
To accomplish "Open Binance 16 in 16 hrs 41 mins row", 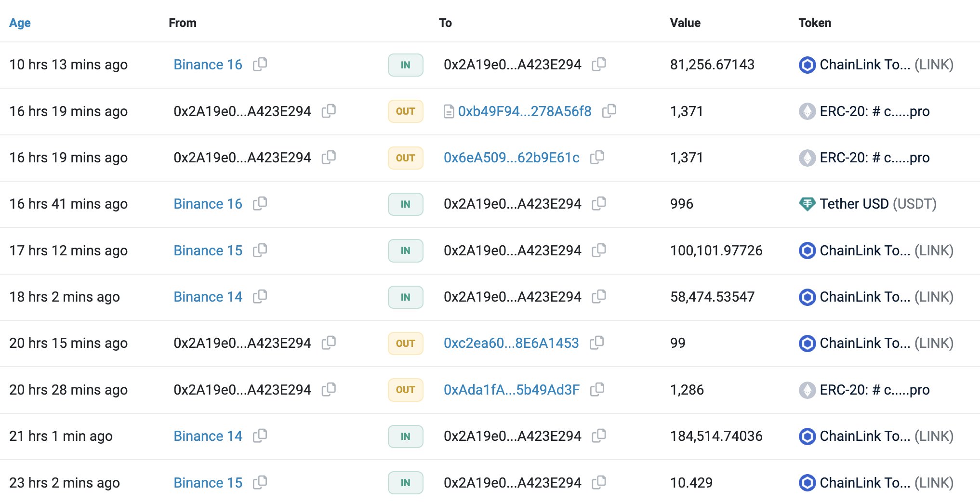I will pos(208,204).
